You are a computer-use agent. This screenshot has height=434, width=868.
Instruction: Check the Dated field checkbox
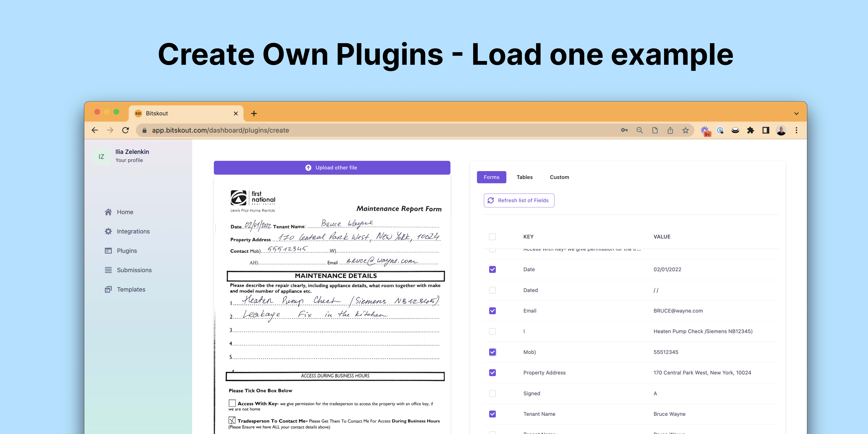pyautogui.click(x=492, y=290)
